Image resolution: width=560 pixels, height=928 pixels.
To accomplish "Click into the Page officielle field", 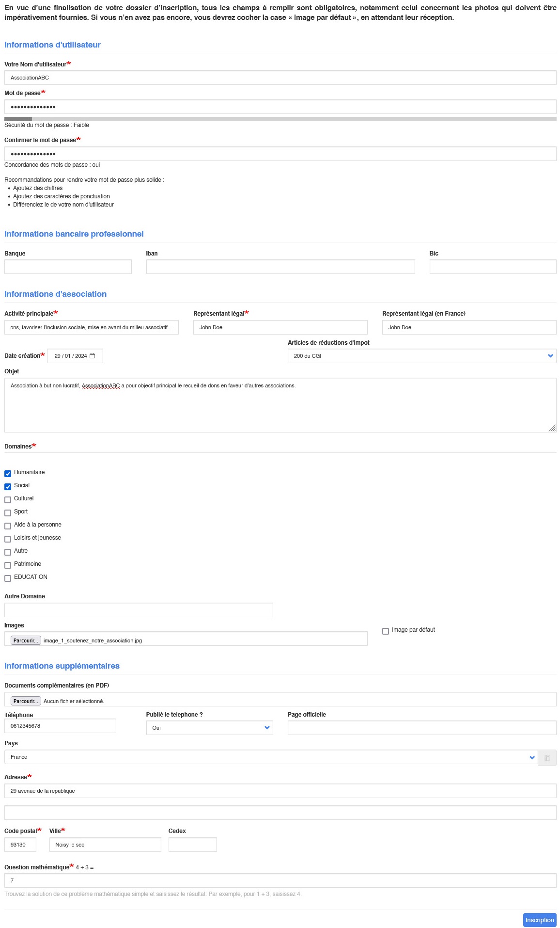I will [x=421, y=728].
